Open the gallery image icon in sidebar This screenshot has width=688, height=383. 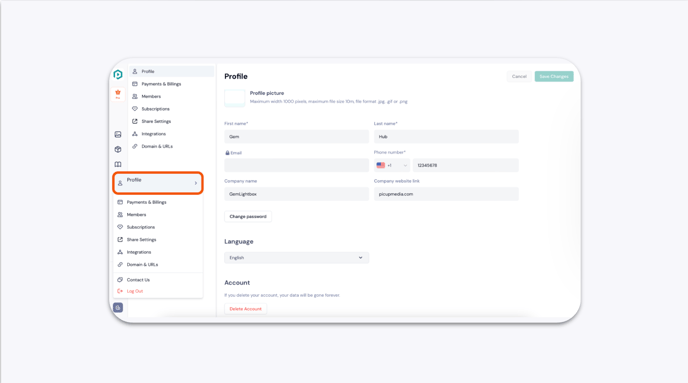[118, 135]
